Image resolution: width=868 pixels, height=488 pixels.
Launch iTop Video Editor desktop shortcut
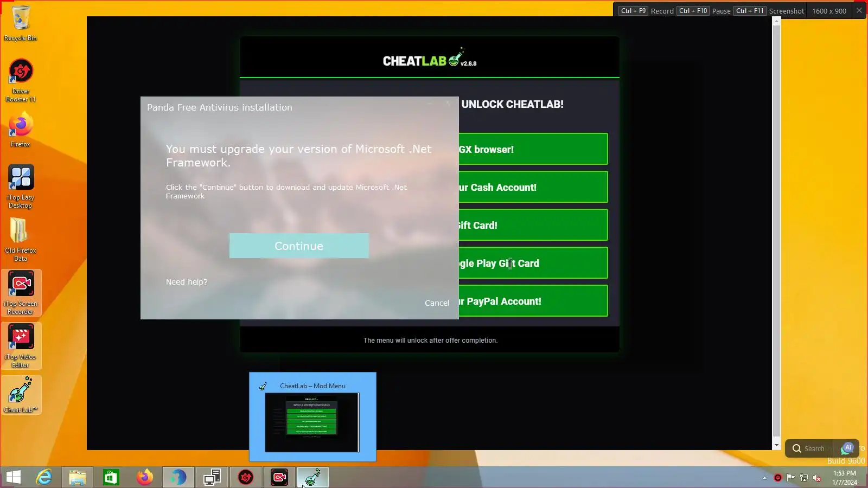pyautogui.click(x=21, y=345)
